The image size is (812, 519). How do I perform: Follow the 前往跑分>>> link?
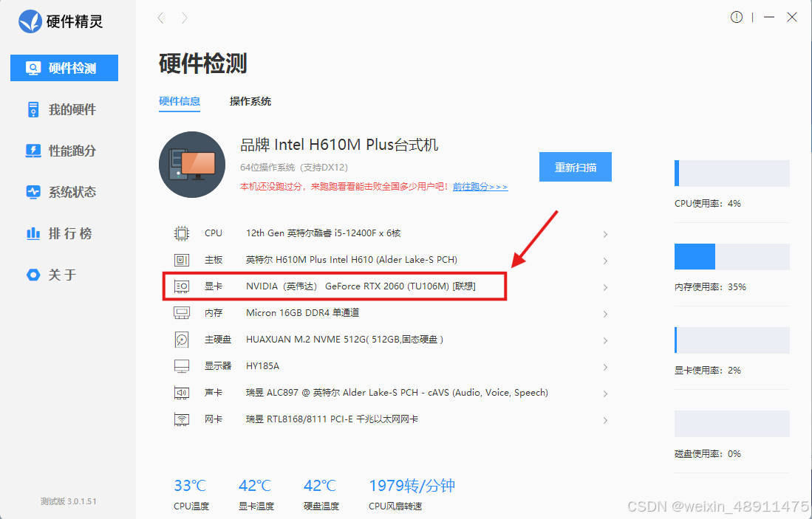[x=480, y=187]
